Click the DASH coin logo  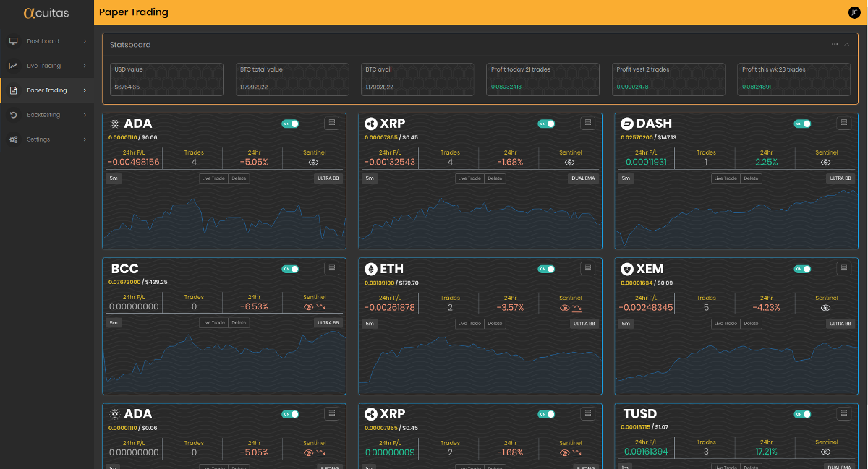pos(627,124)
